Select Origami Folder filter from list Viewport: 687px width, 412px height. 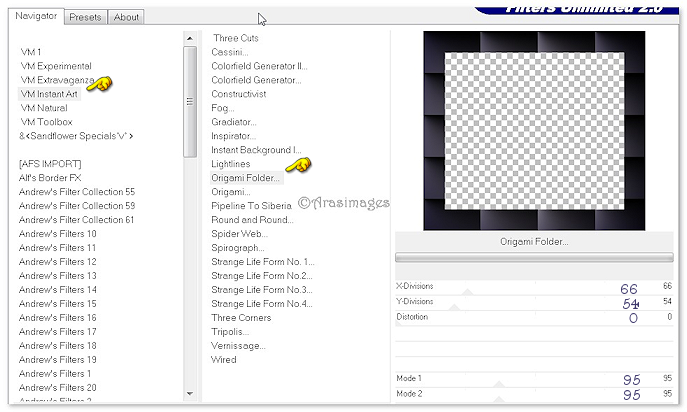246,177
